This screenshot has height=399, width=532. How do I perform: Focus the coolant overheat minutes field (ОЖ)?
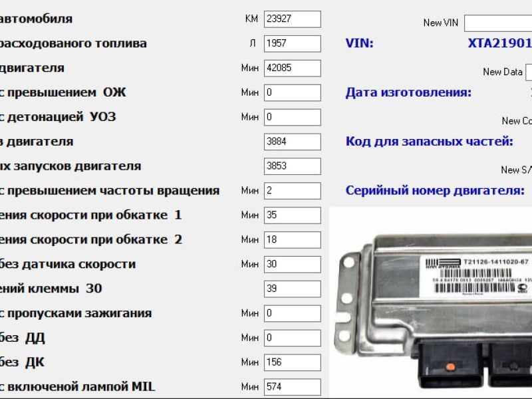[292, 92]
